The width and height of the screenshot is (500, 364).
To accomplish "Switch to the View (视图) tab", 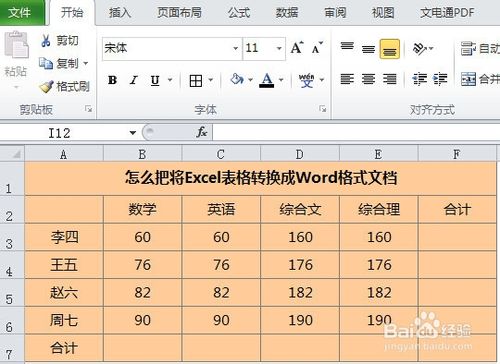I will pyautogui.click(x=383, y=13).
